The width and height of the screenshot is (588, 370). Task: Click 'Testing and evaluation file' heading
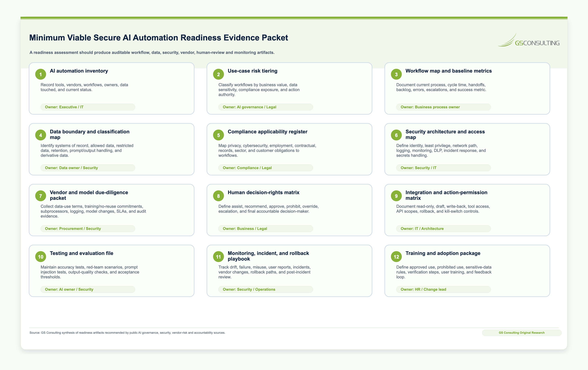pyautogui.click(x=81, y=253)
